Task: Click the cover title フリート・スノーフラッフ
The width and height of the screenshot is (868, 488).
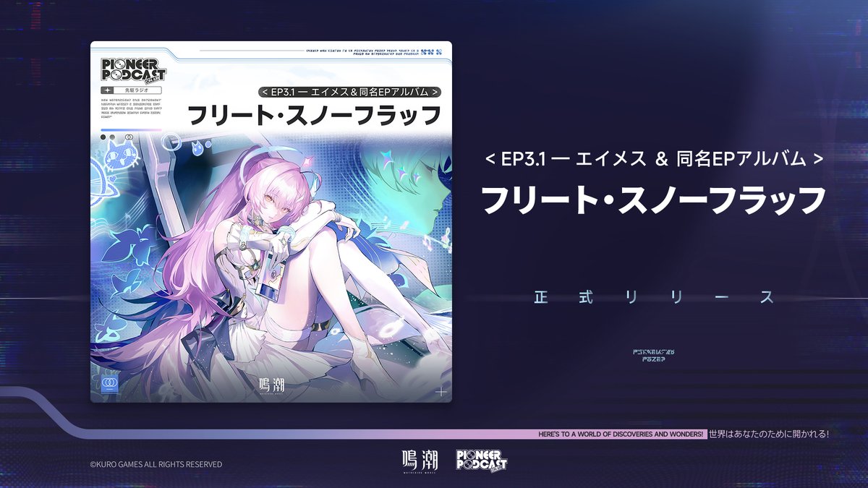Action: point(315,116)
